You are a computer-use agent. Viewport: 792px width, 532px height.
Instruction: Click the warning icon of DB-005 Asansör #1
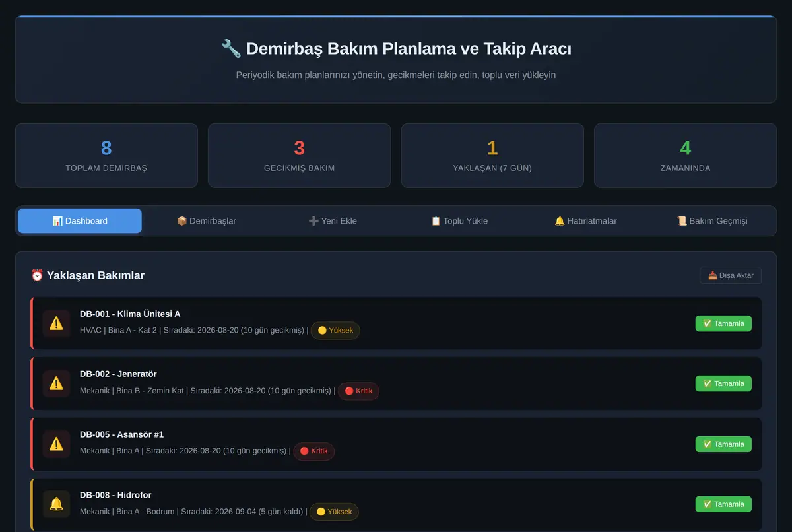click(56, 444)
